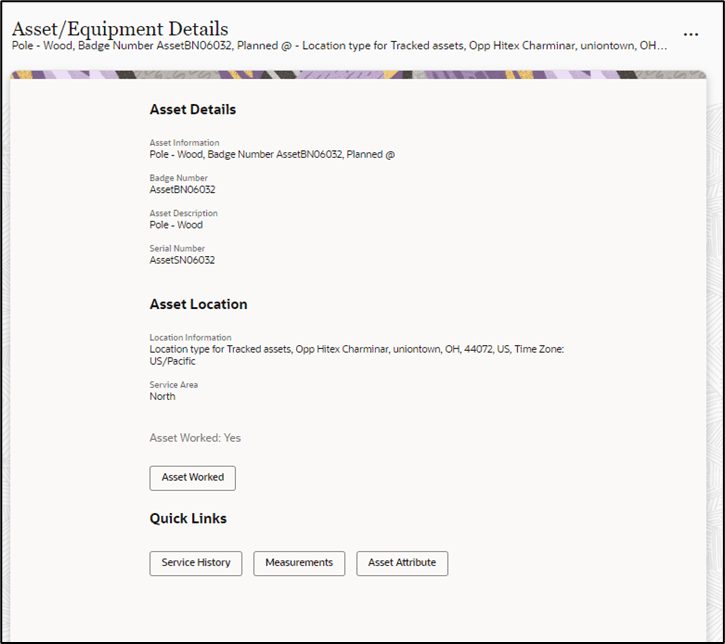
Task: Click the page subtitle under the title
Action: 339,46
